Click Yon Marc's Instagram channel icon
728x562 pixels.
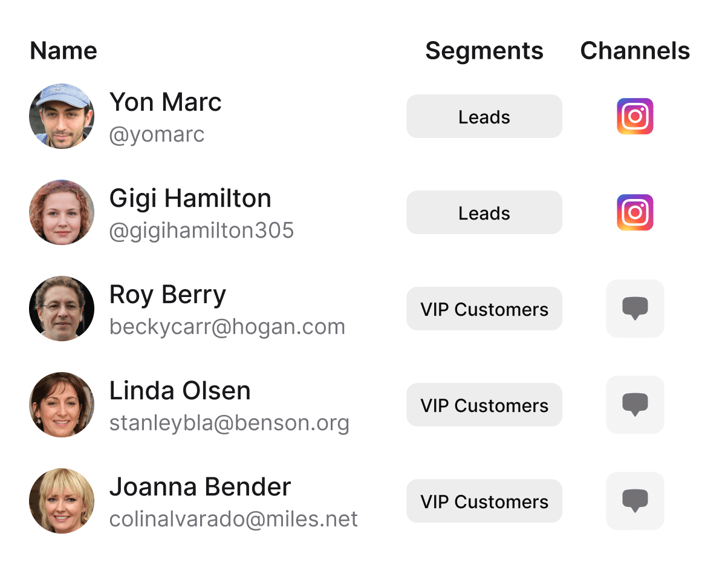point(635,116)
